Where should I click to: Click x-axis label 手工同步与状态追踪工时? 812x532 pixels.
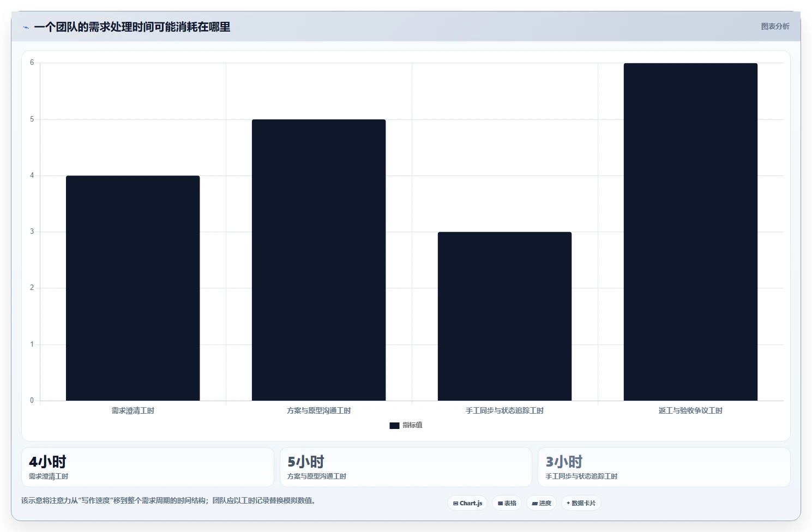tap(504, 410)
